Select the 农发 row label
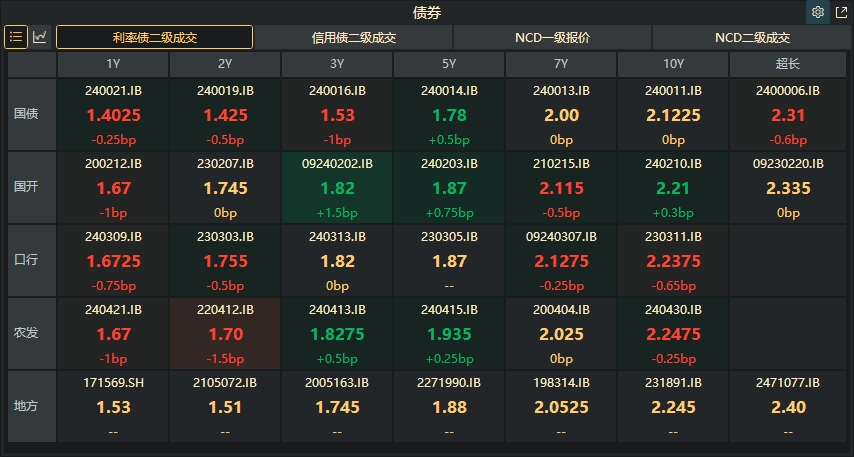The height and width of the screenshot is (457, 854). [x=27, y=332]
